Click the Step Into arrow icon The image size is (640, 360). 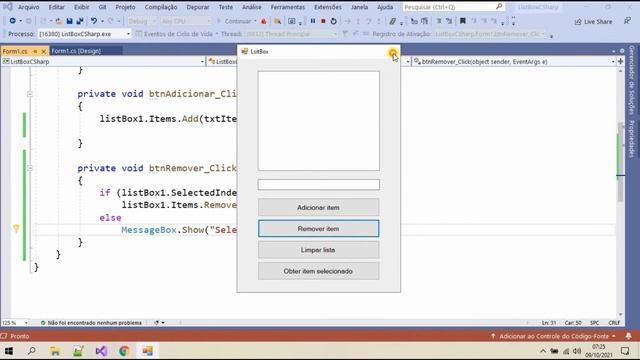358,21
